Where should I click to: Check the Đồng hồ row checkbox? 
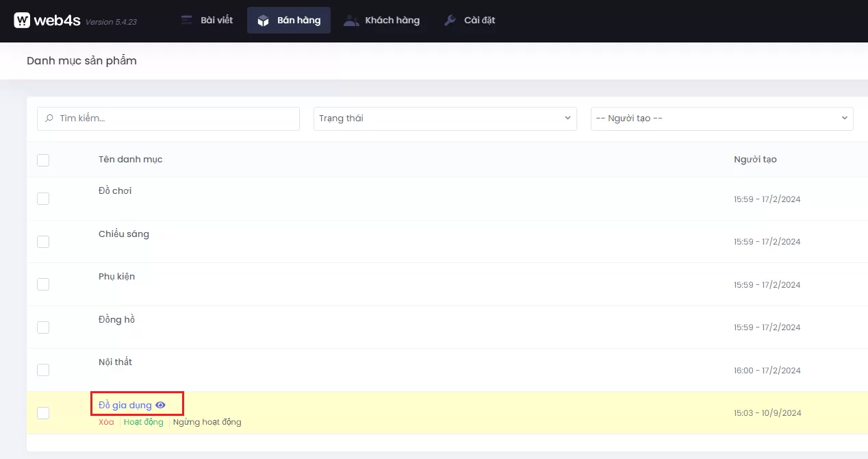point(43,327)
